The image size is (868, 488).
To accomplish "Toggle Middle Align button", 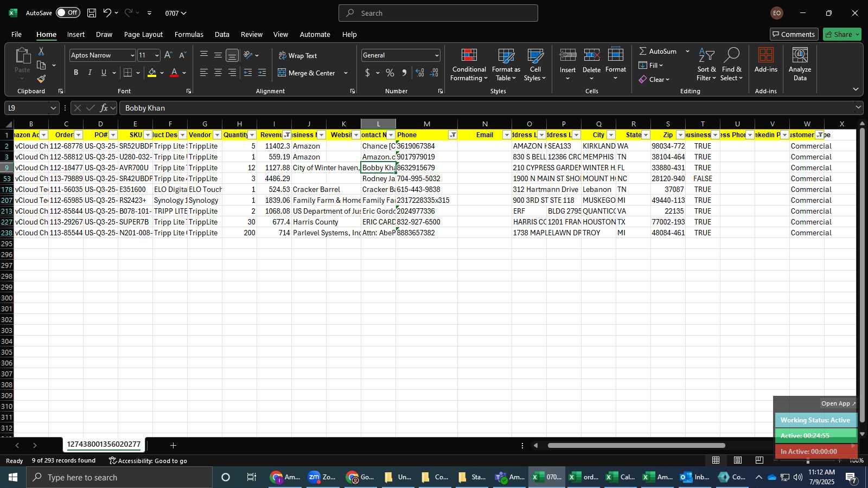I will point(218,55).
